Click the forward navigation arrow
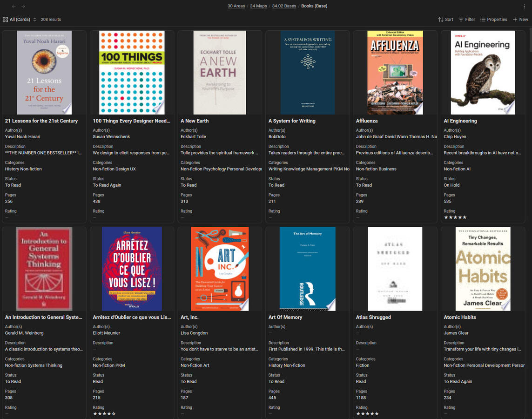 click(x=24, y=6)
